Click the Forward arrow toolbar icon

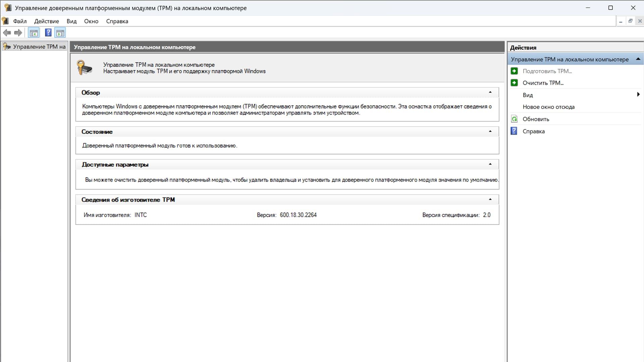[x=18, y=33]
